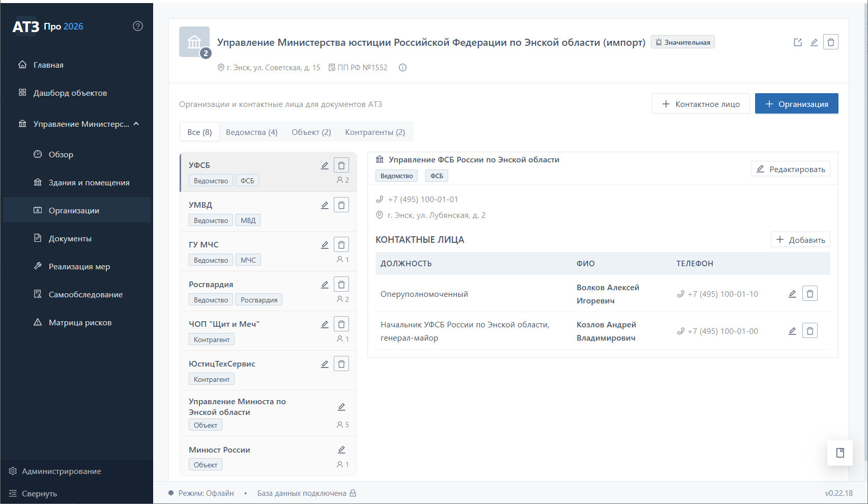Image resolution: width=868 pixels, height=504 pixels.
Task: Open Дашборд объектов in sidebar
Action: point(76,93)
